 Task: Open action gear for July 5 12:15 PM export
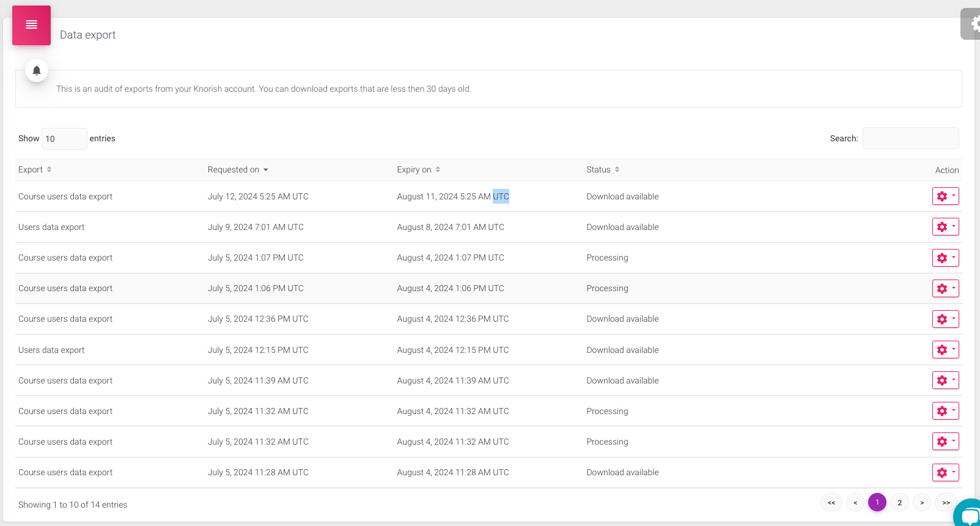(945, 350)
